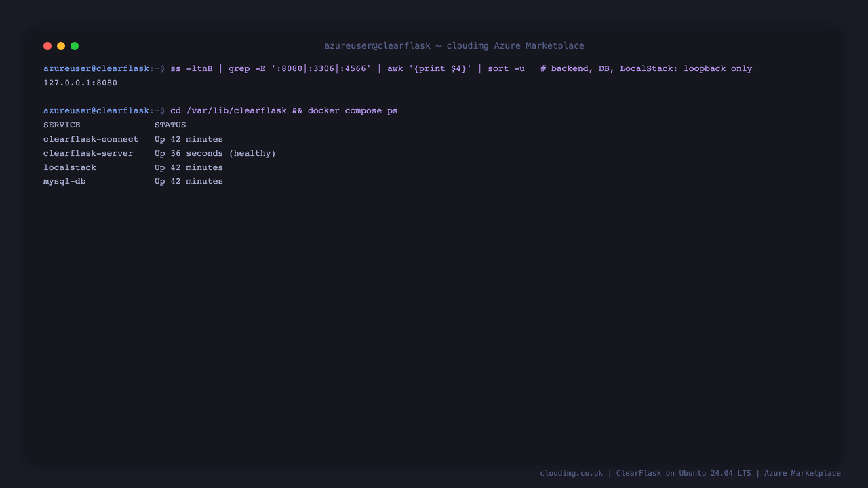
Task: Click footer text 'ClearFlask on Ubuntu 24.04 LTS'
Action: 684,473
